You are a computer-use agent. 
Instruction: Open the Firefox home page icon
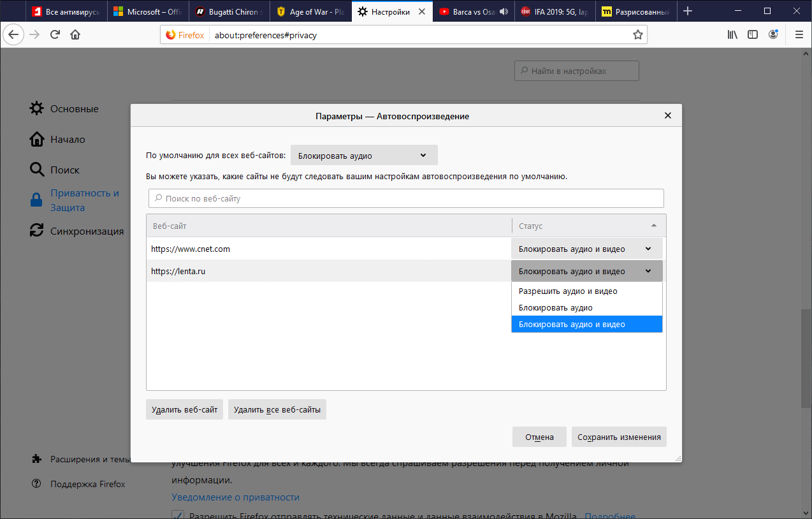point(75,35)
